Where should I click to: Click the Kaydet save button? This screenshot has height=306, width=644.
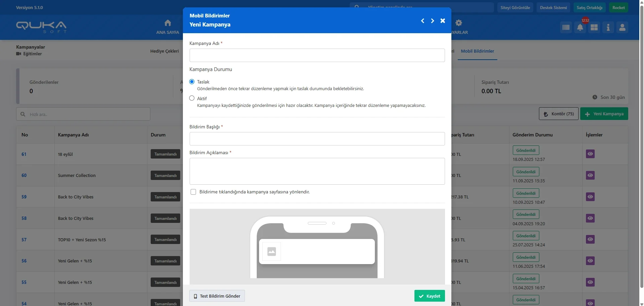coord(429,296)
